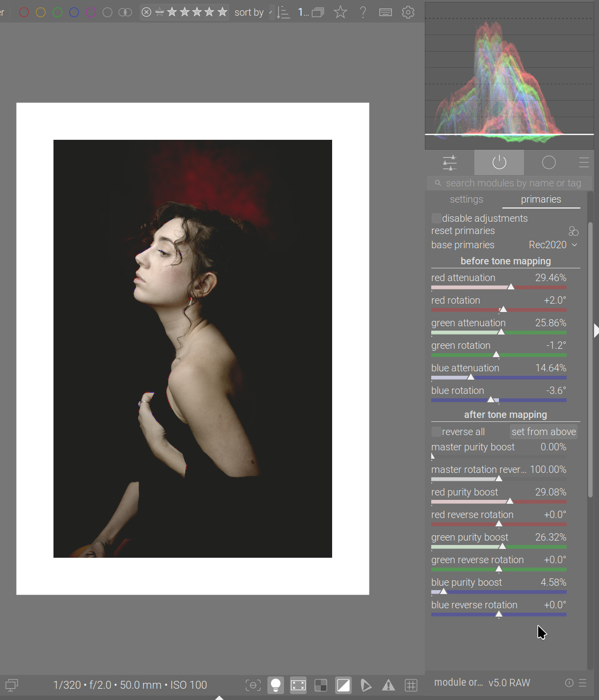The height and width of the screenshot is (700, 599).
Task: Switch to the settings tab
Action: coord(467,199)
